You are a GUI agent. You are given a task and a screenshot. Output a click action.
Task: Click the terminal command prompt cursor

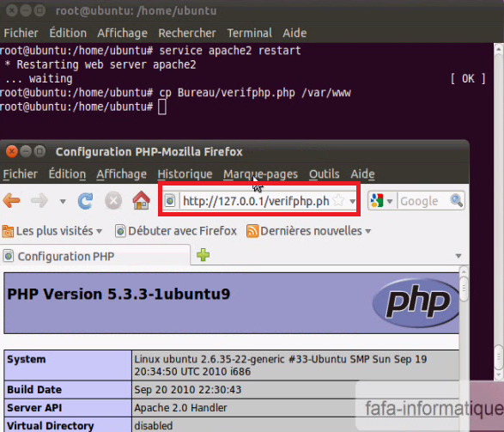162,106
